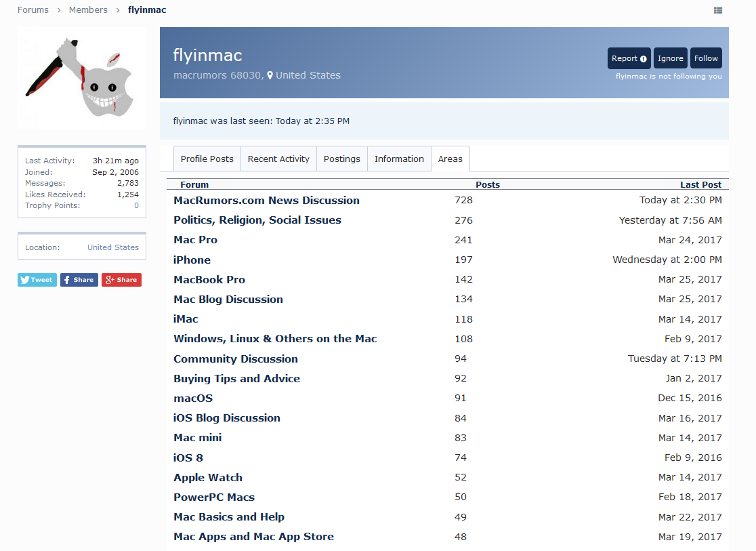Switch to the Recent Activity tab
The image size is (756, 551).
(x=278, y=159)
